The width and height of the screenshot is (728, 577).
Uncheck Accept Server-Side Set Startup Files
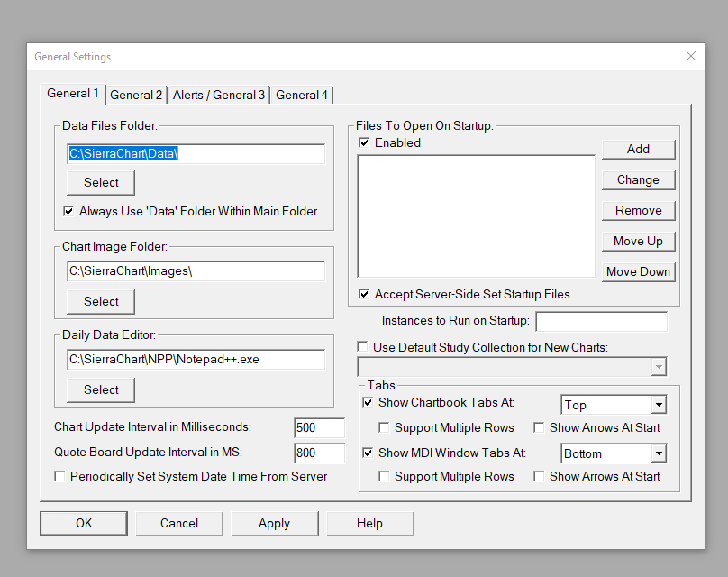coord(364,294)
